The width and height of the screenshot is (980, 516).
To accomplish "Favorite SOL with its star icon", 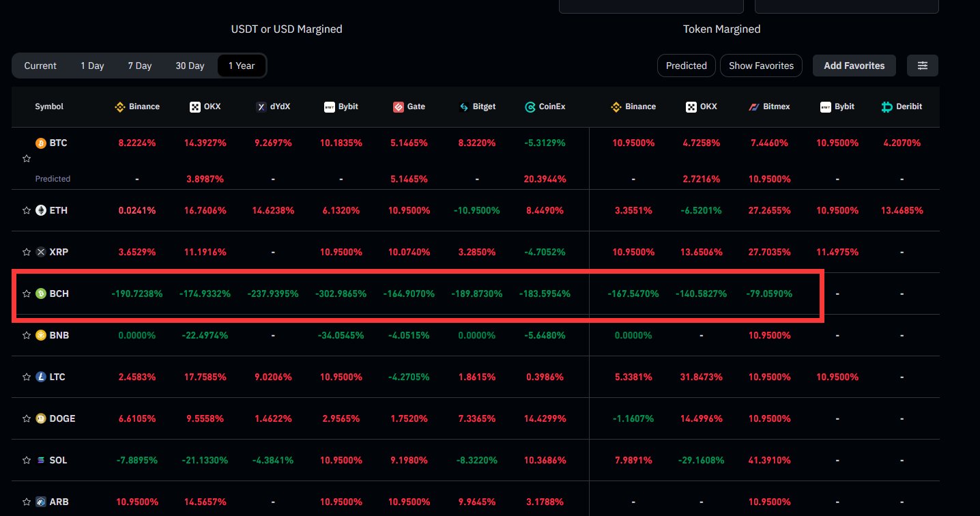I will tap(27, 460).
